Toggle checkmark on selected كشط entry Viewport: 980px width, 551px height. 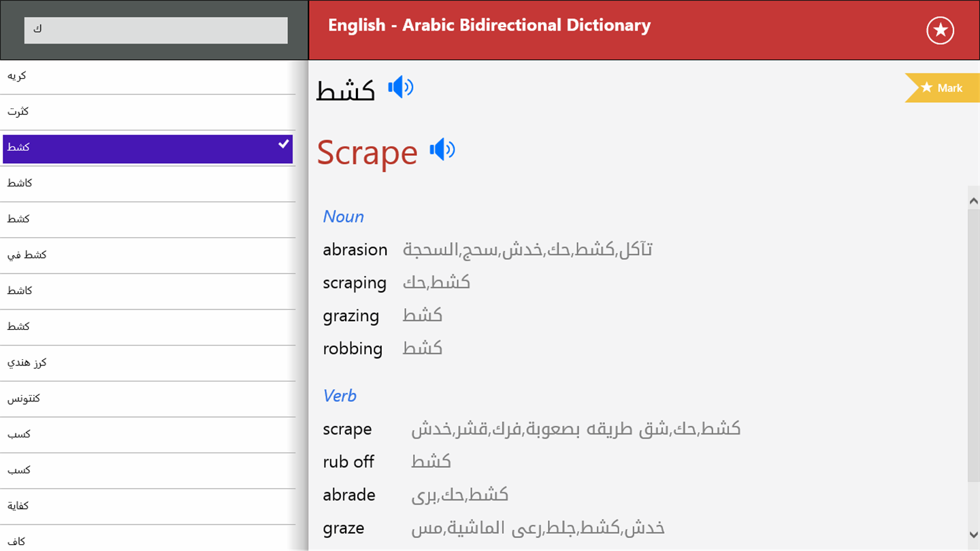point(284,144)
